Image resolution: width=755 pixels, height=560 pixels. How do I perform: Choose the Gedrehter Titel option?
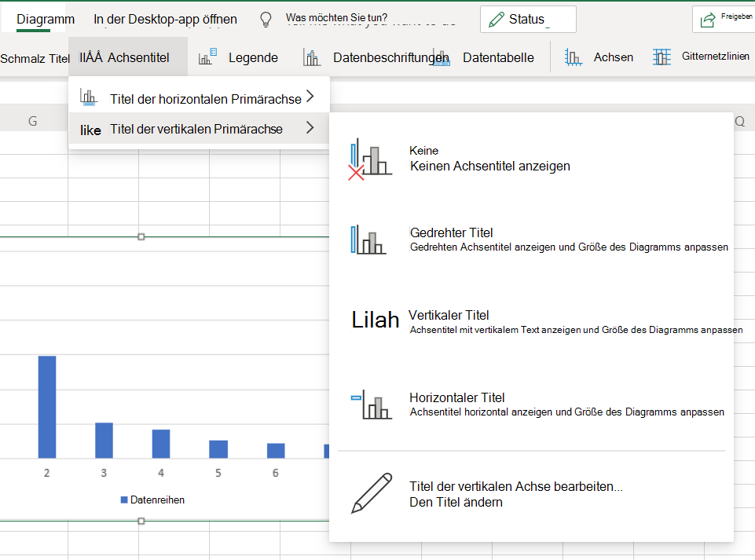532,240
